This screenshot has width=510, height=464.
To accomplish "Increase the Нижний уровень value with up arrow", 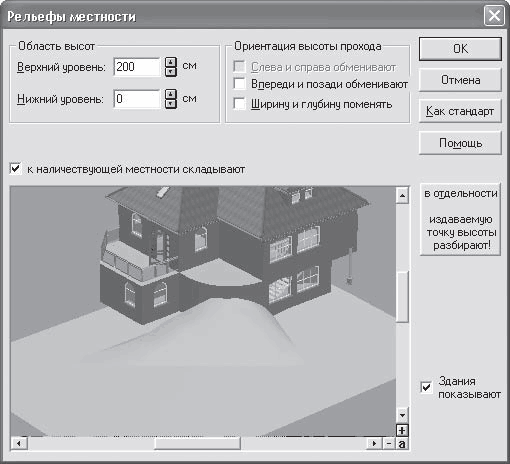I will [x=171, y=94].
